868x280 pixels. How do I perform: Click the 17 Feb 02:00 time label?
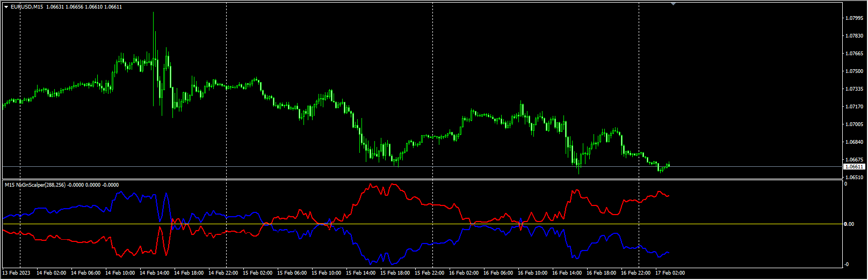point(670,273)
